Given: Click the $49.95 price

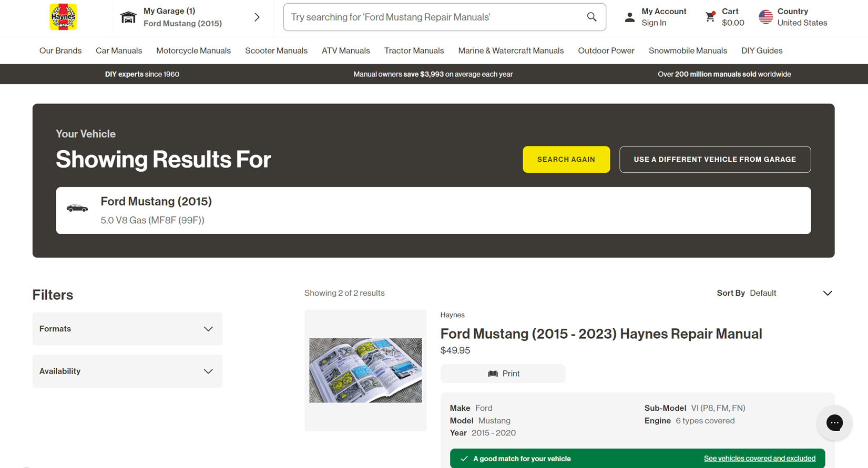Looking at the screenshot, I should pos(455,350).
